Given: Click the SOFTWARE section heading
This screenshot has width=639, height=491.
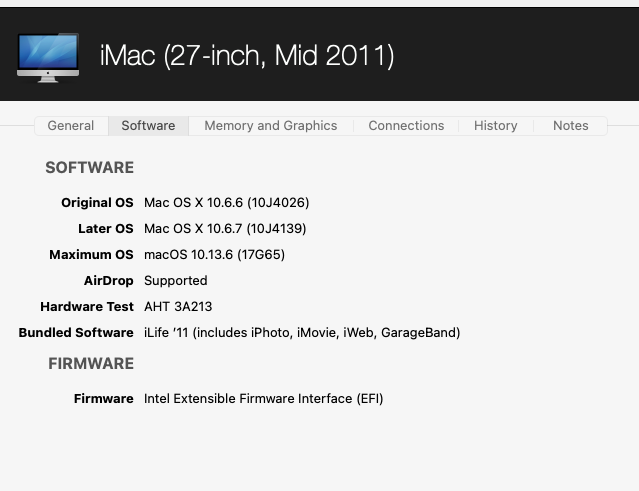Looking at the screenshot, I should point(89,168).
